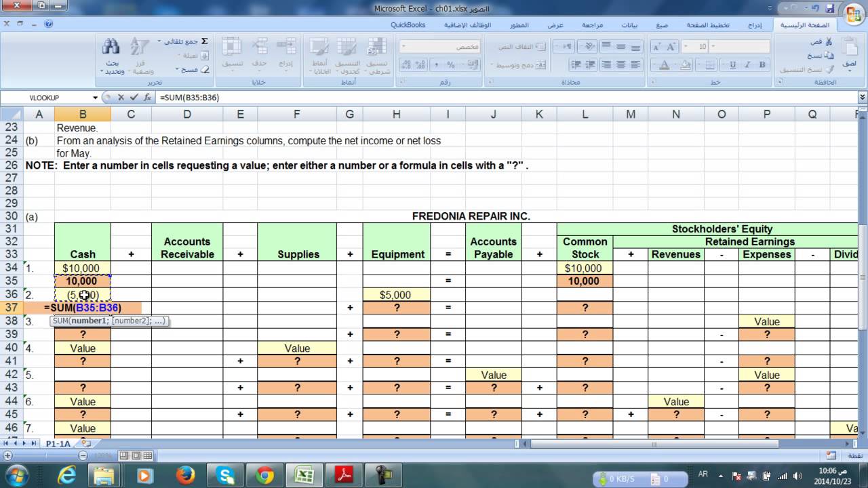This screenshot has width=868, height=488.
Task: Click column header L
Action: pos(585,114)
